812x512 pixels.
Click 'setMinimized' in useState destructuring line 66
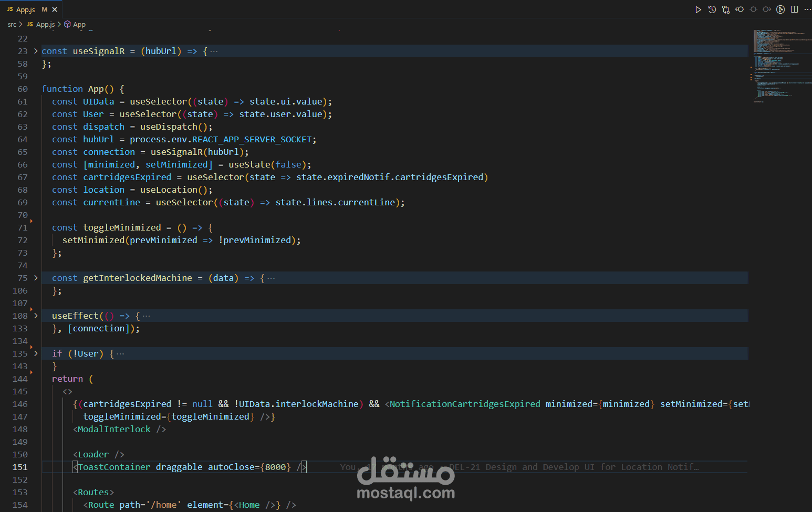coord(176,165)
